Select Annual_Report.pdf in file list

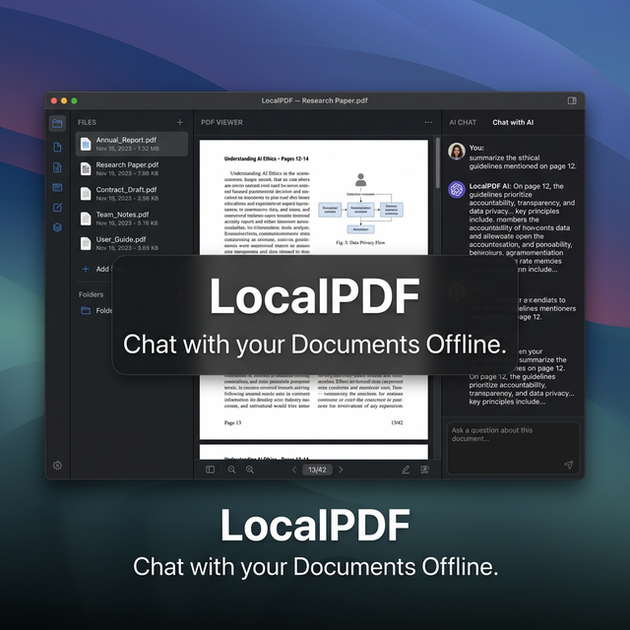(132, 144)
